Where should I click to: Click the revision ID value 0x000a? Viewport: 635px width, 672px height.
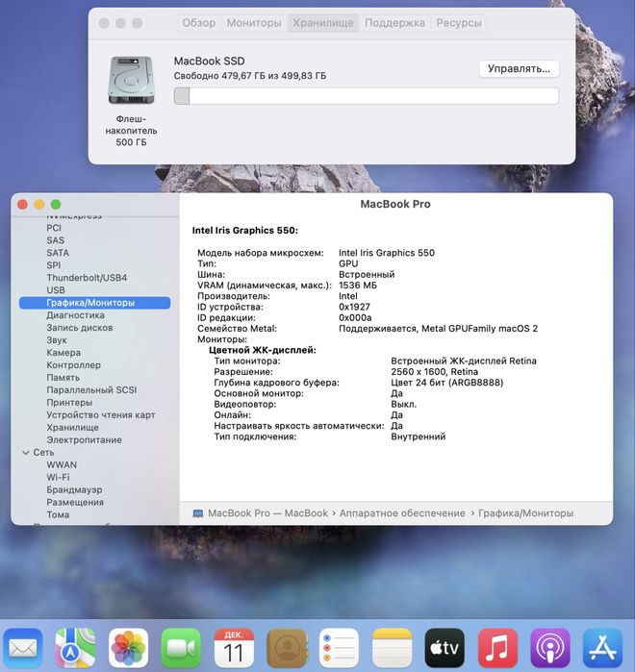[x=355, y=317]
